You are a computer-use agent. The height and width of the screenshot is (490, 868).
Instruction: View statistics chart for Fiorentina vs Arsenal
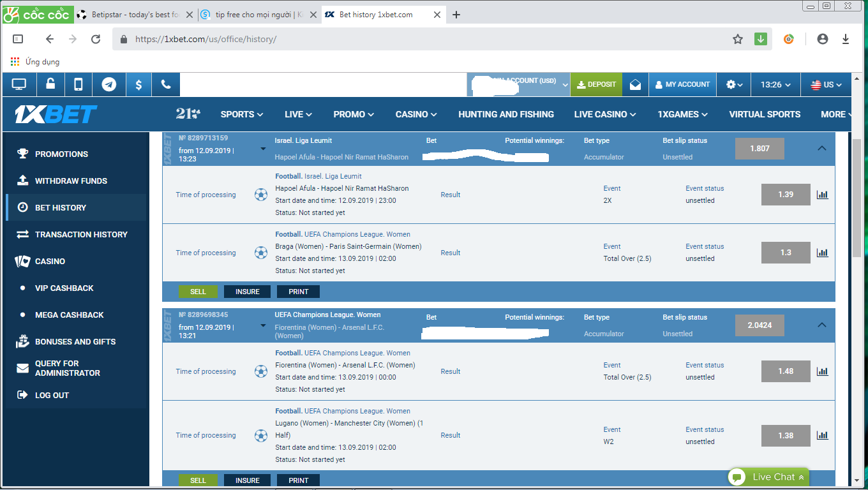point(822,371)
